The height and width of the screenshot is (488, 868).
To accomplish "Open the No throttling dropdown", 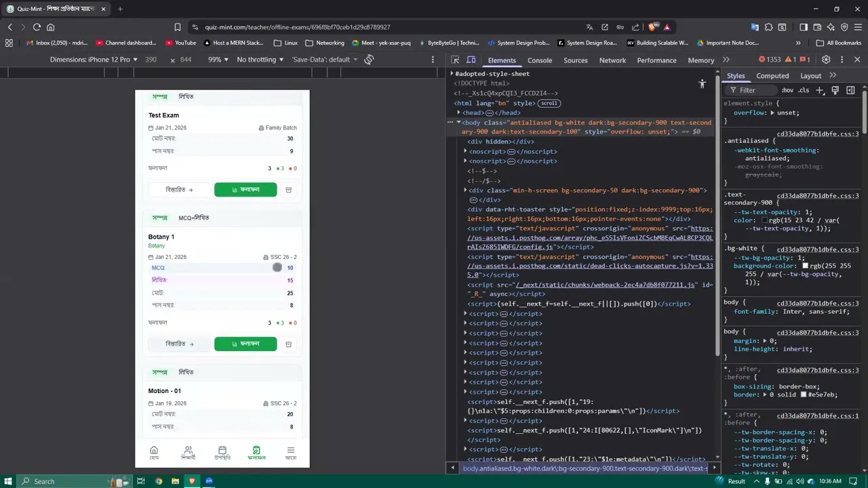I will (260, 60).
